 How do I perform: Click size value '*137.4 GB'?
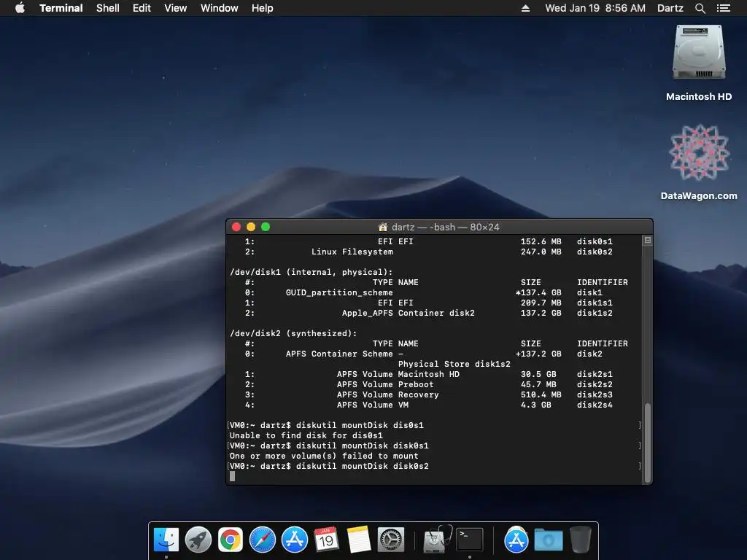[x=538, y=292]
